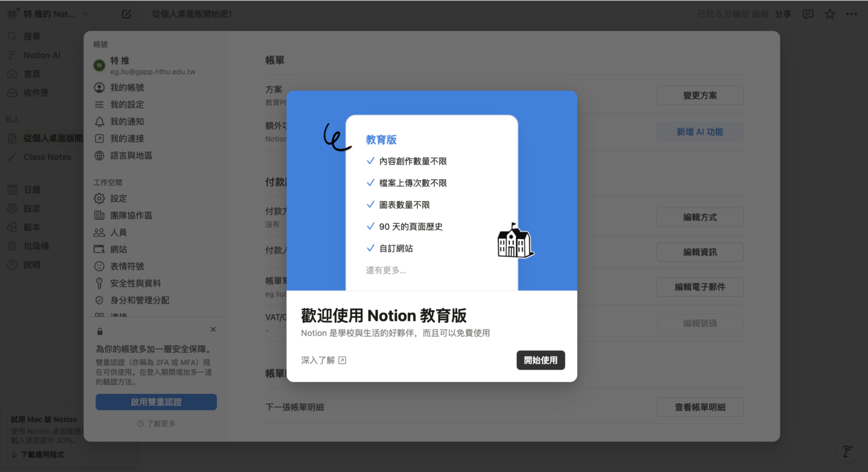
Task: Star this page as favorite
Action: pyautogui.click(x=830, y=14)
